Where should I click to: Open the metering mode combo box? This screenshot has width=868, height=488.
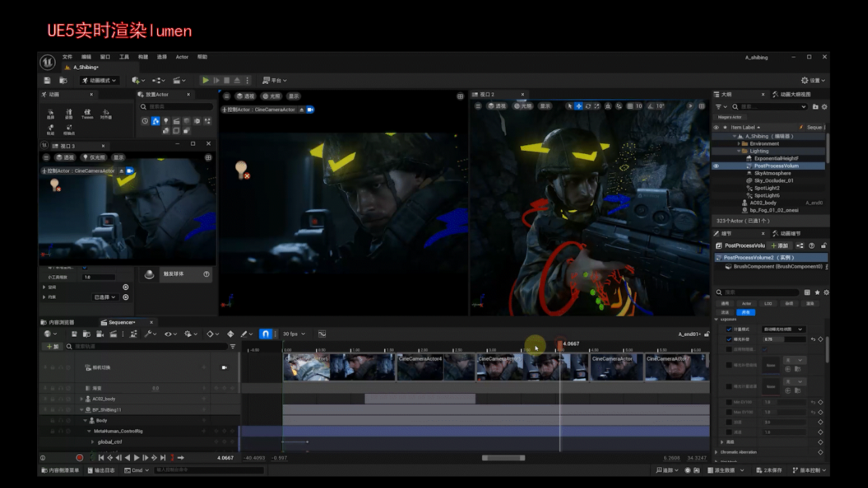783,329
